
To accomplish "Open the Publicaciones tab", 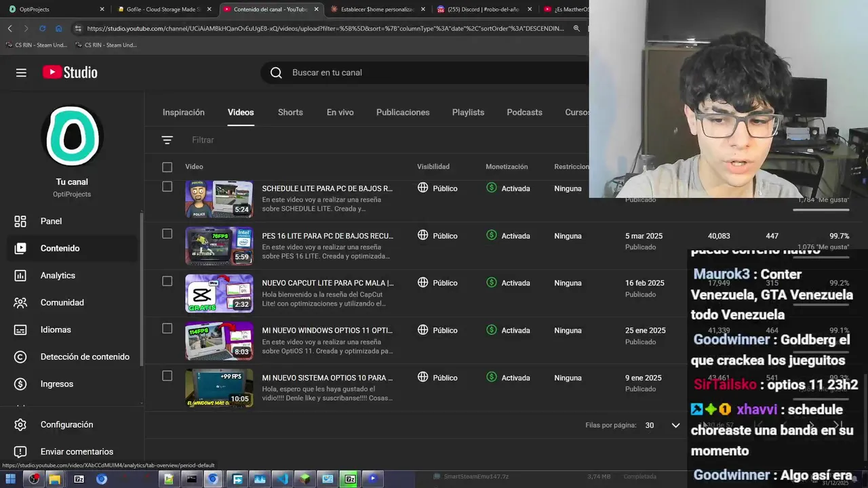I will (x=403, y=113).
